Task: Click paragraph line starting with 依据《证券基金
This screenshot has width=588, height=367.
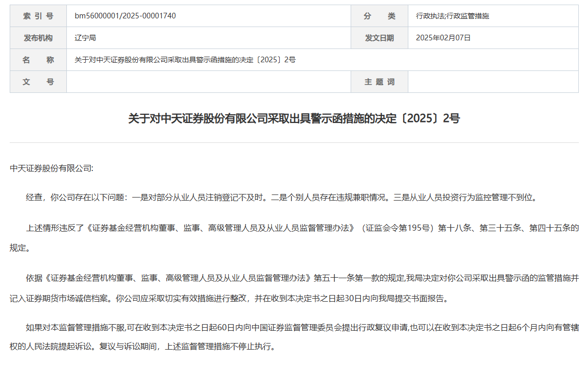Action: [x=302, y=278]
